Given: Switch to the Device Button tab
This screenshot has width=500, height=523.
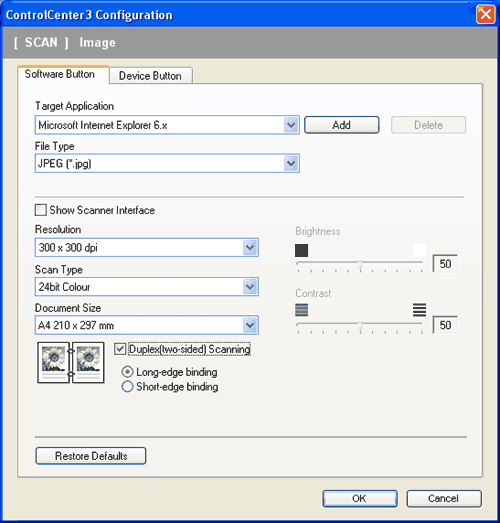Looking at the screenshot, I should [150, 76].
